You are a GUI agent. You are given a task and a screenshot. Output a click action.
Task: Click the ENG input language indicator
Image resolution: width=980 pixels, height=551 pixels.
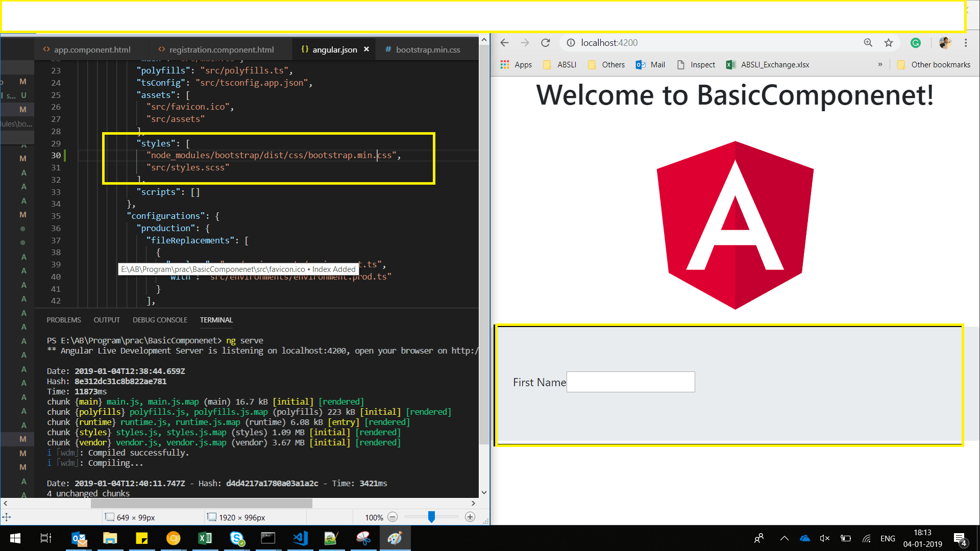pos(888,538)
